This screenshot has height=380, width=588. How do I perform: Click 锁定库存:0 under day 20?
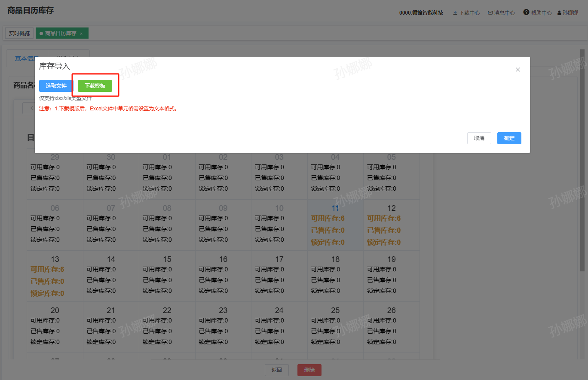45,342
